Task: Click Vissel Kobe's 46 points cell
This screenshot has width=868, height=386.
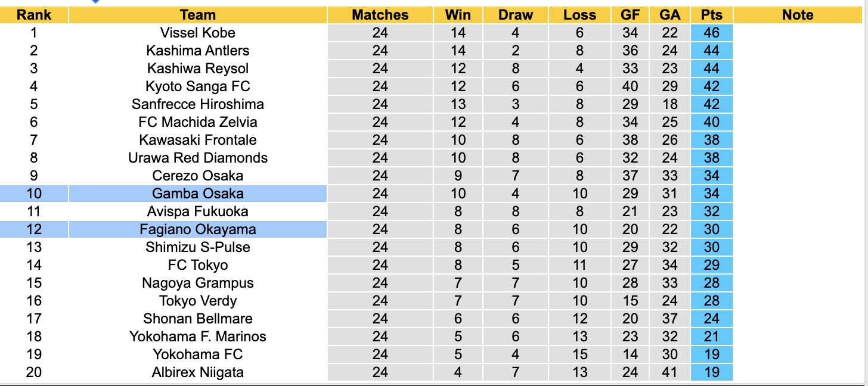Action: pyautogui.click(x=711, y=33)
